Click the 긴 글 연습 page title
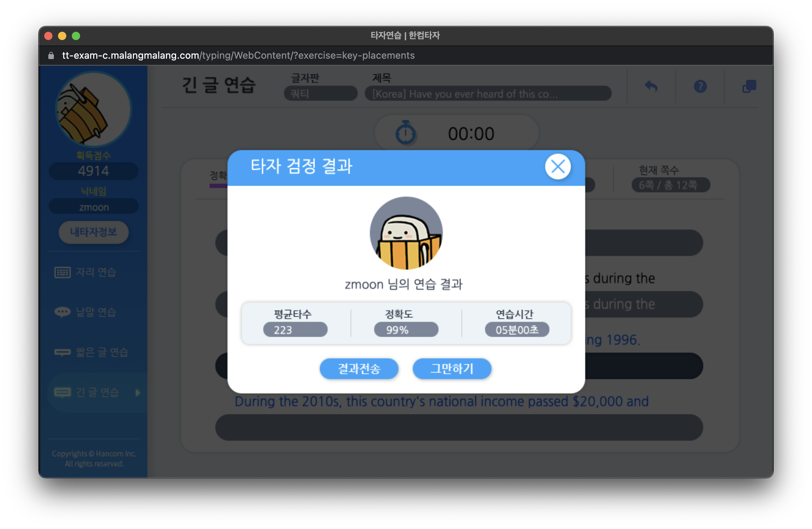This screenshot has height=529, width=812. (219, 85)
